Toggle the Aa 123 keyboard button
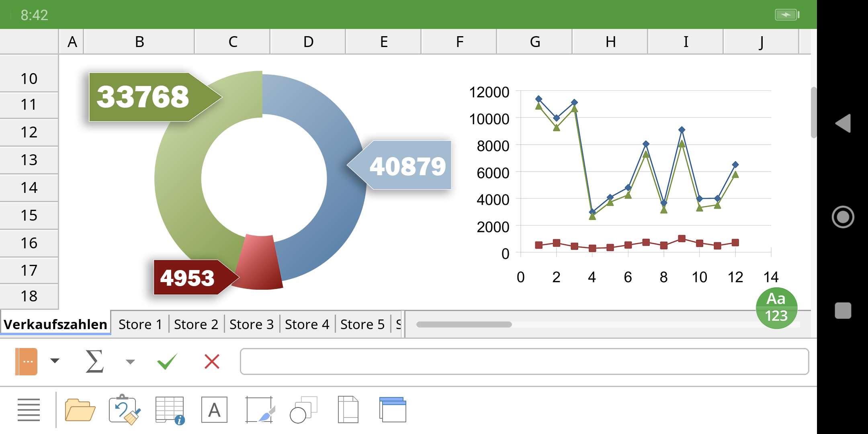The width and height of the screenshot is (868, 434). coord(776,308)
